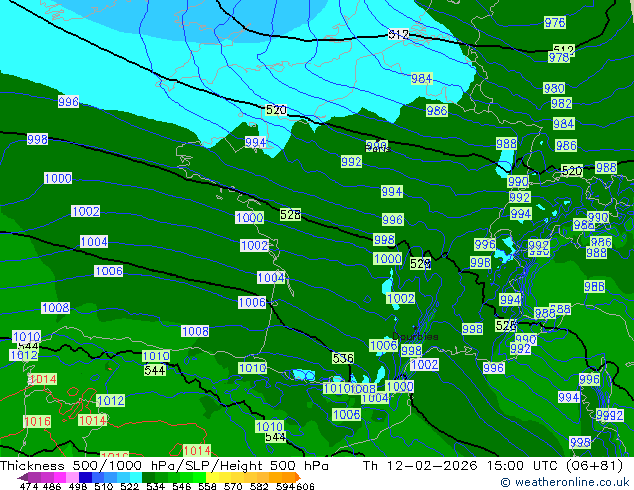Pick the bright magenta legend swatch
The width and height of the screenshot is (634, 490).
pyautogui.click(x=59, y=477)
